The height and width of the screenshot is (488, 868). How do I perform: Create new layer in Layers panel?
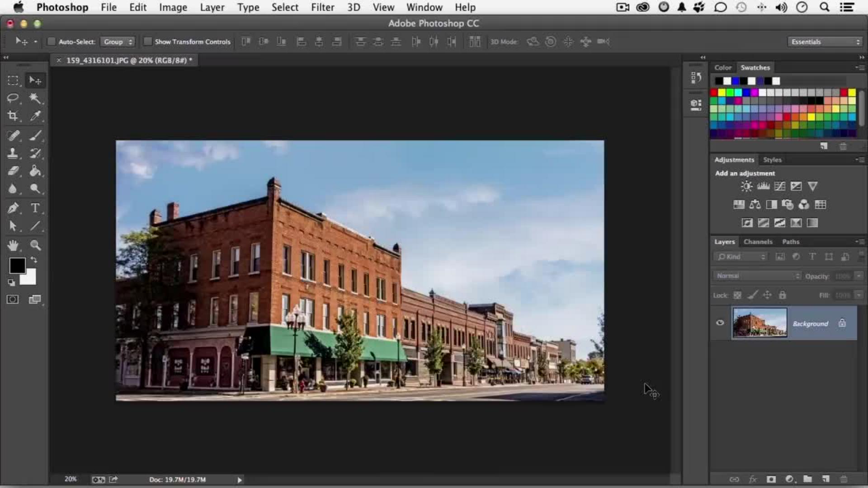pos(826,479)
